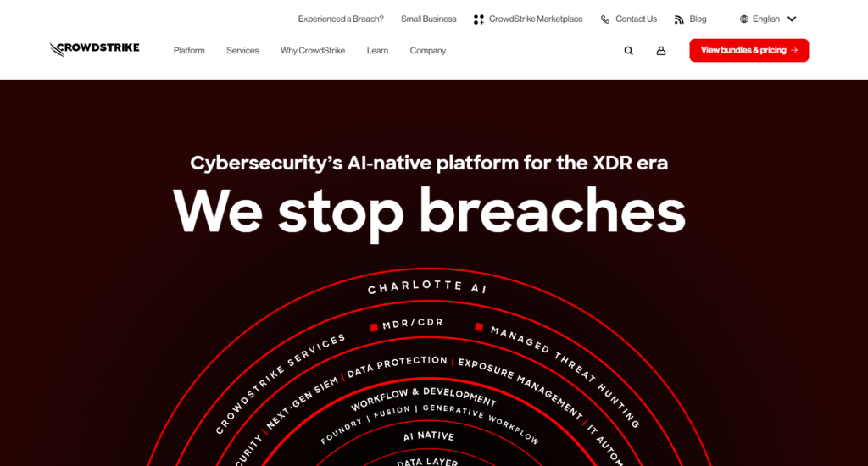Open the Company navigation menu

click(x=428, y=51)
